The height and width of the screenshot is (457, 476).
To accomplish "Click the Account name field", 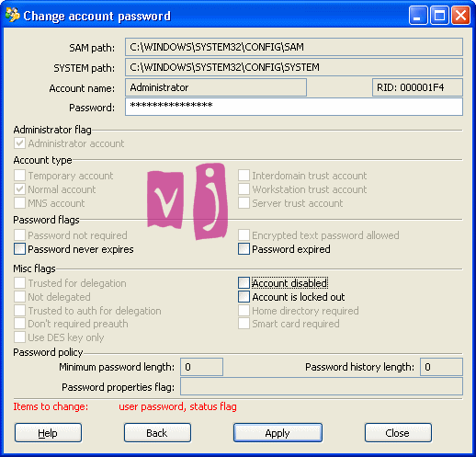I will (216, 87).
